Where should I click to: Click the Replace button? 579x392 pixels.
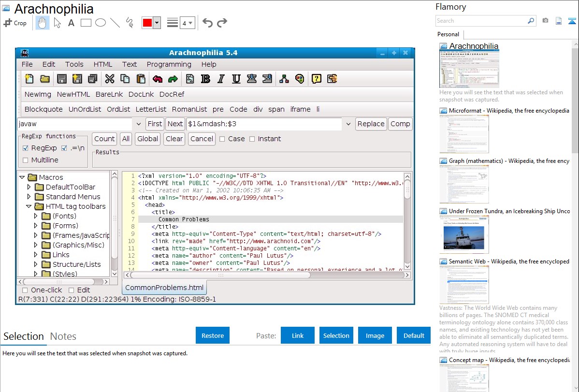pyautogui.click(x=371, y=124)
